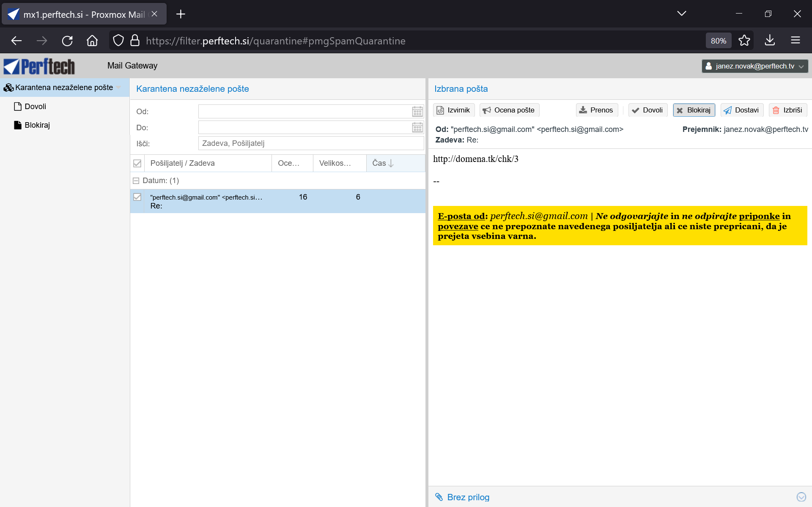
Task: Collapse the Datum: (1) group
Action: coord(136,181)
